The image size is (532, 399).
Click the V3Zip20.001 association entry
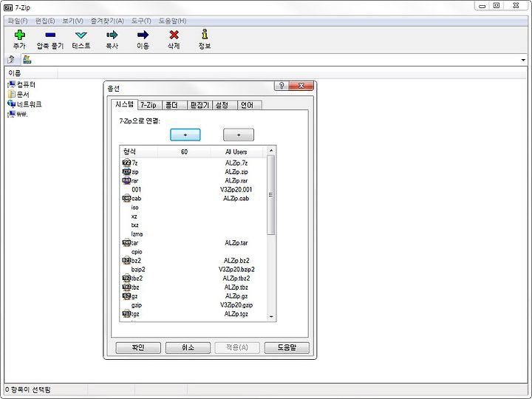point(236,189)
